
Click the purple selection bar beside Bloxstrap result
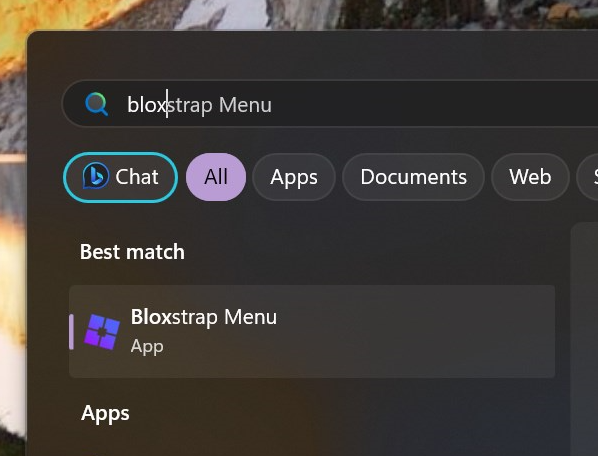pos(71,332)
